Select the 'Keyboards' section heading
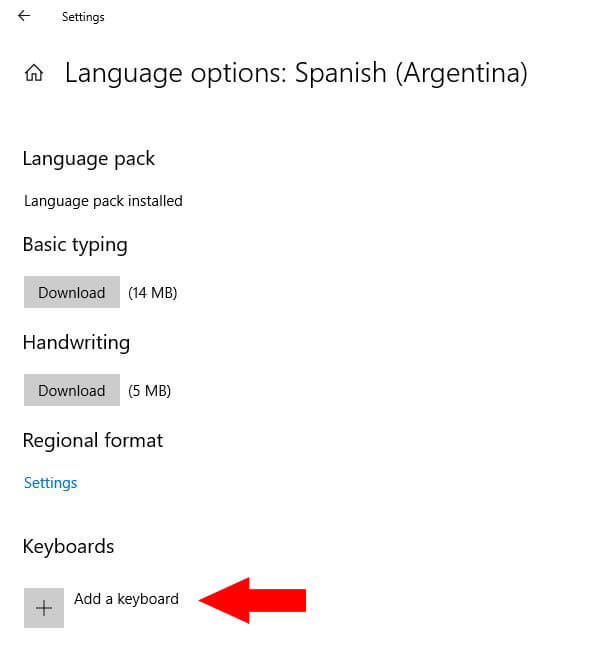This screenshot has height=665, width=615. click(x=68, y=547)
